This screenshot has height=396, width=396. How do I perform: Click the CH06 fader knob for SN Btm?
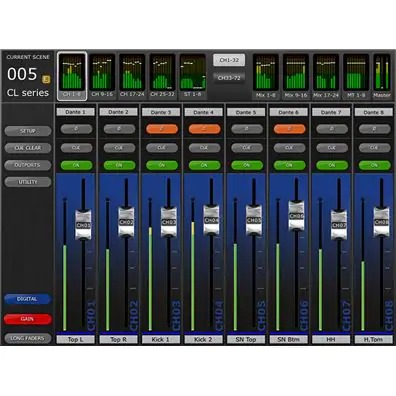296,215
